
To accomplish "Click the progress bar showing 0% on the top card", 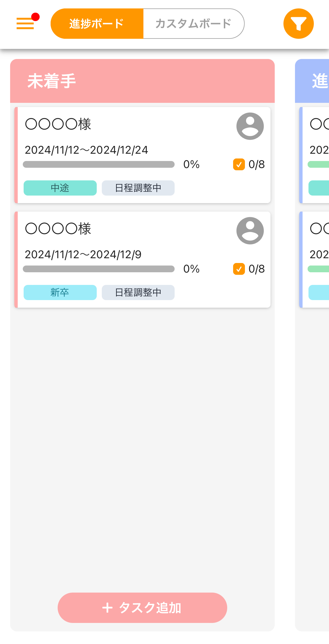I will [x=99, y=165].
